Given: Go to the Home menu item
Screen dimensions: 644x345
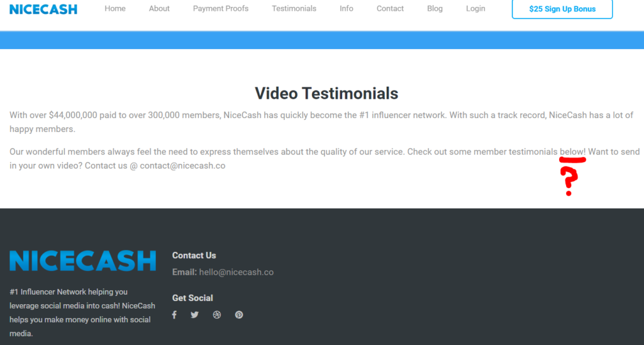Looking at the screenshot, I should (x=115, y=9).
